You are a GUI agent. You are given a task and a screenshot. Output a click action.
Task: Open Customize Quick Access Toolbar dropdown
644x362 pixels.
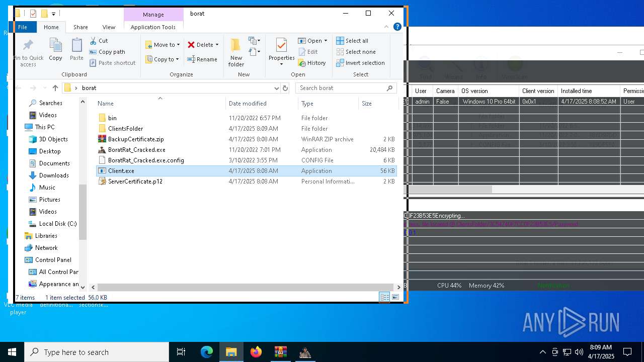[53, 14]
